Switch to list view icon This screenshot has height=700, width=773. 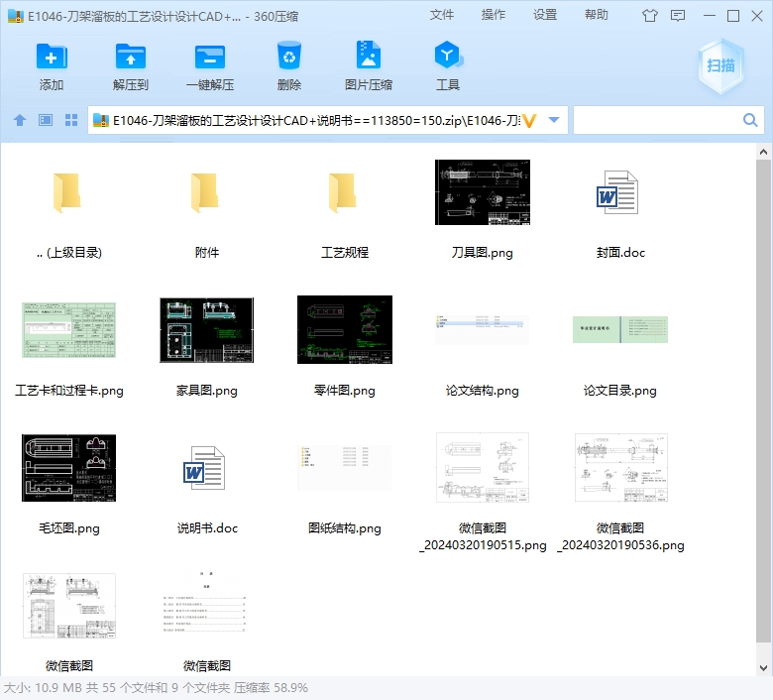[46, 120]
